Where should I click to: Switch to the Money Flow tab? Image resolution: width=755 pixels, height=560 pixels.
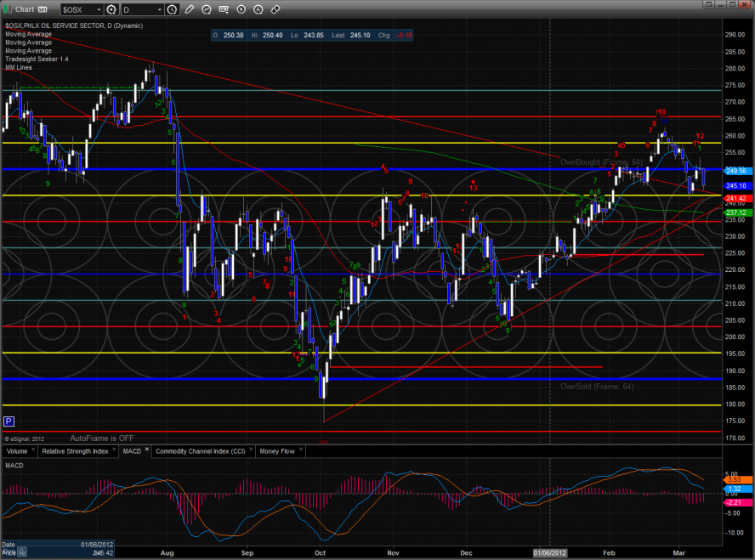point(276,451)
